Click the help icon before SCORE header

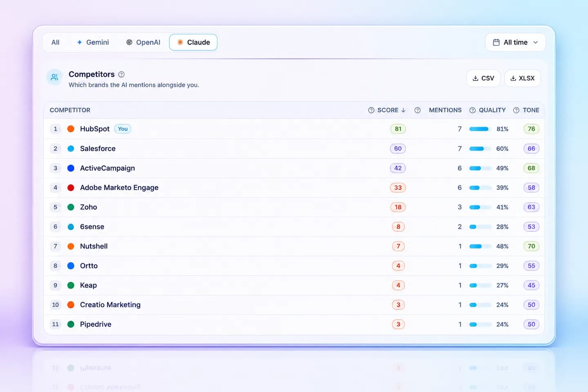click(x=371, y=110)
